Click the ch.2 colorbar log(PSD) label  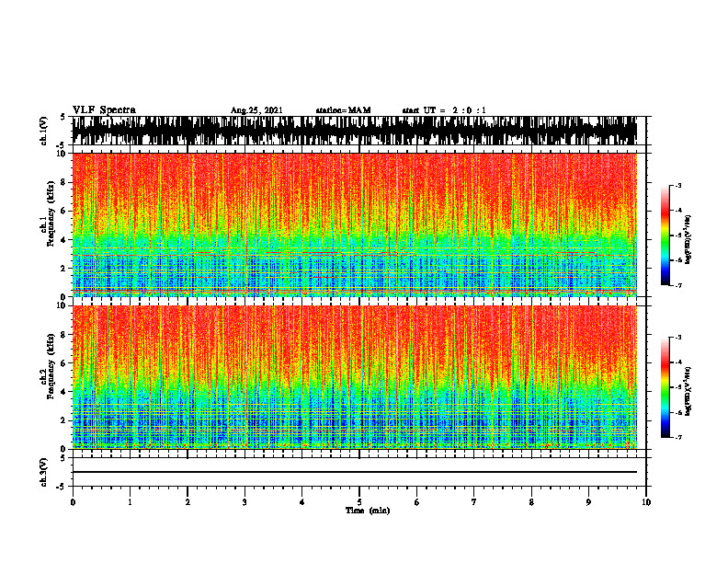tap(688, 391)
